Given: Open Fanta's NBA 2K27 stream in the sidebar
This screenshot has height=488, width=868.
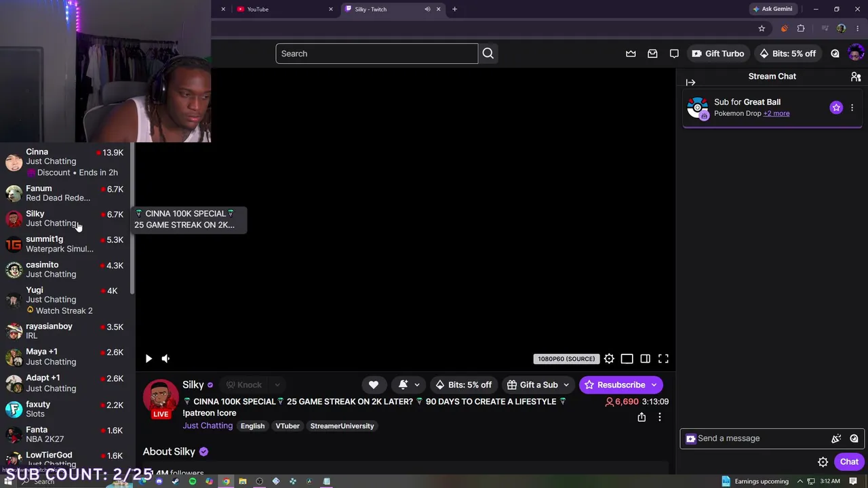Looking at the screenshot, I should coord(66,434).
